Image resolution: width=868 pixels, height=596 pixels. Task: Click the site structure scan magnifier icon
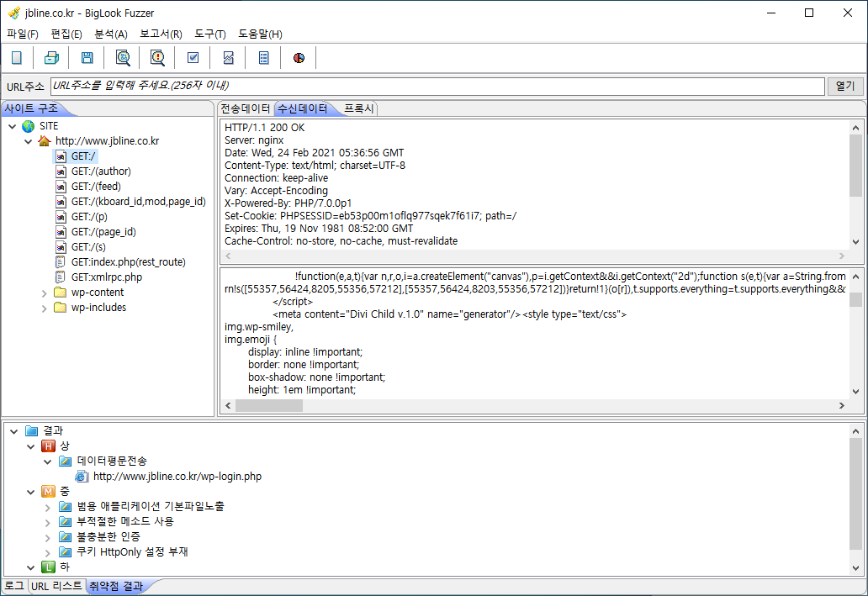click(x=123, y=58)
